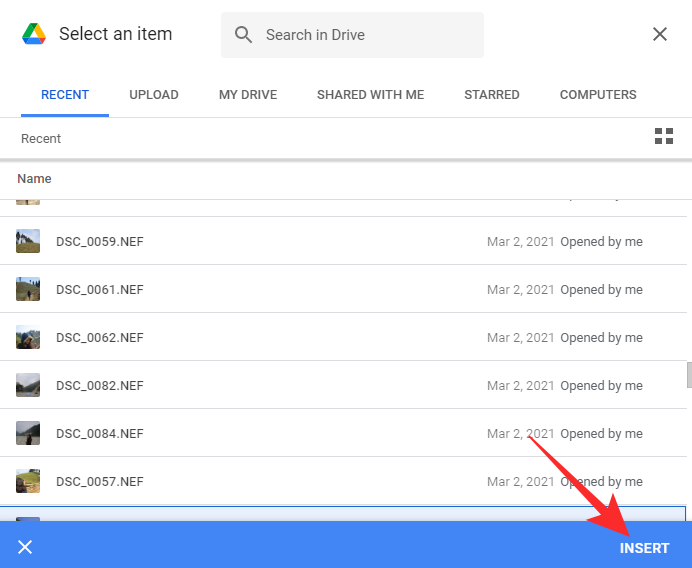Choose the DSC_0084.NEF file row
Image resolution: width=692 pixels, height=568 pixels.
pos(300,433)
